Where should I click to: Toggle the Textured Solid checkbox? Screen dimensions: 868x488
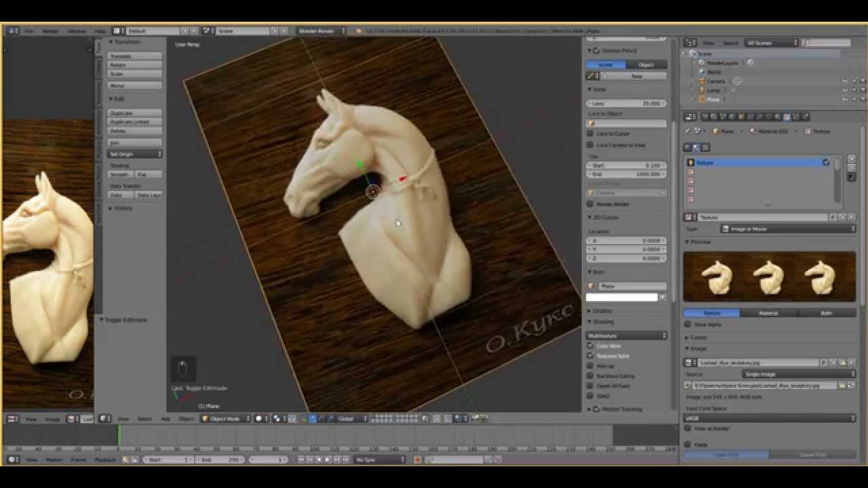pos(590,356)
